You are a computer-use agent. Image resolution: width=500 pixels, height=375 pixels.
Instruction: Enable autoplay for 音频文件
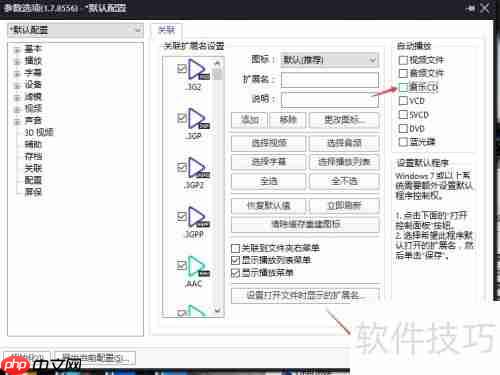click(403, 73)
